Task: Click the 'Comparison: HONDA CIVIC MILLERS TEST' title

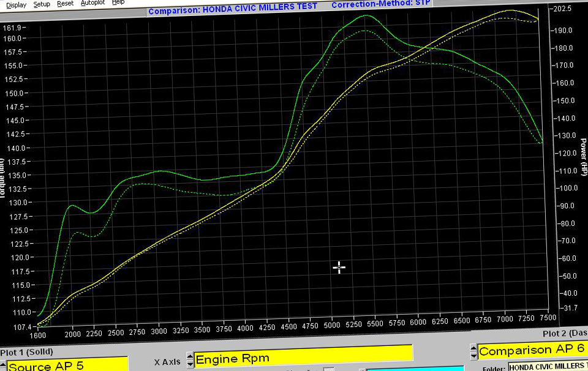Action: coord(233,9)
